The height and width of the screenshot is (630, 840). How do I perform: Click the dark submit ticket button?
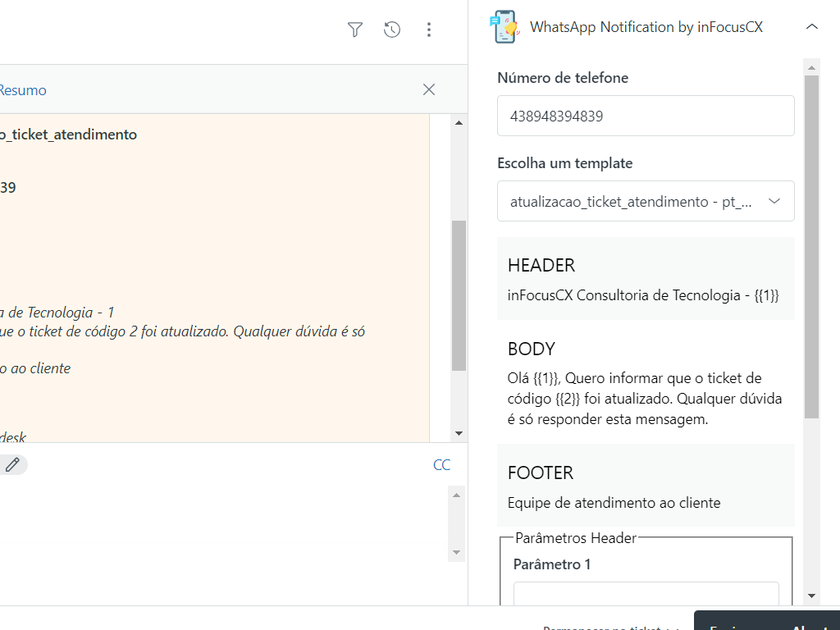pos(766,623)
